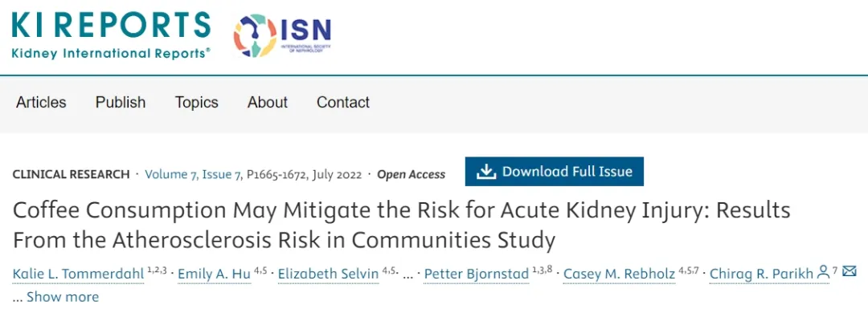The height and width of the screenshot is (313, 868).
Task: View author Emily A. Hu
Action: click(x=215, y=273)
